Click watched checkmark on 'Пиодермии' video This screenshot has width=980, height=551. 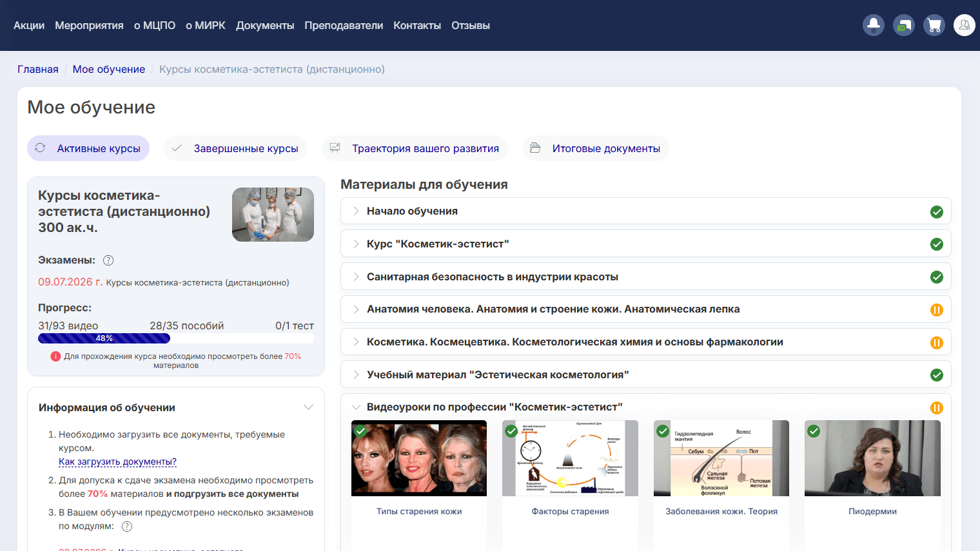click(814, 430)
